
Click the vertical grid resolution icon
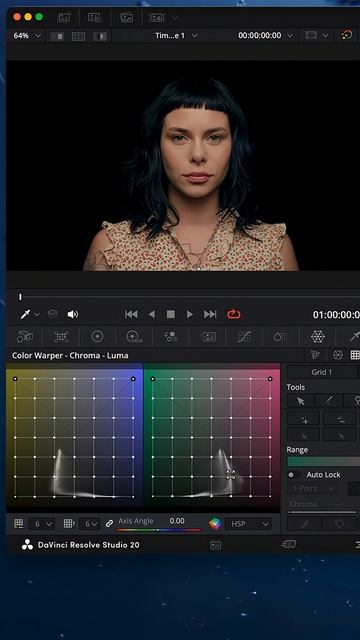pos(69,523)
